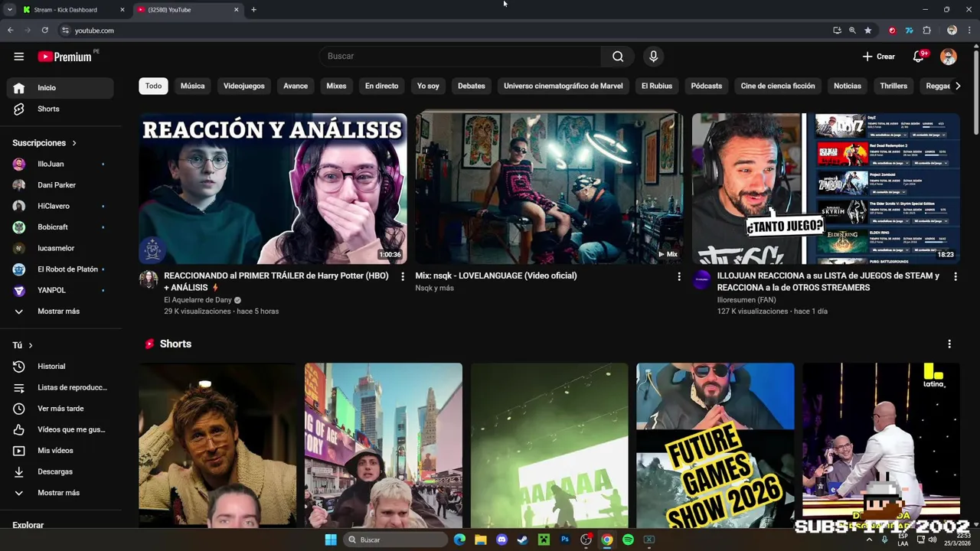Open Windows Start menu
Viewport: 980px width, 551px height.
click(x=330, y=540)
